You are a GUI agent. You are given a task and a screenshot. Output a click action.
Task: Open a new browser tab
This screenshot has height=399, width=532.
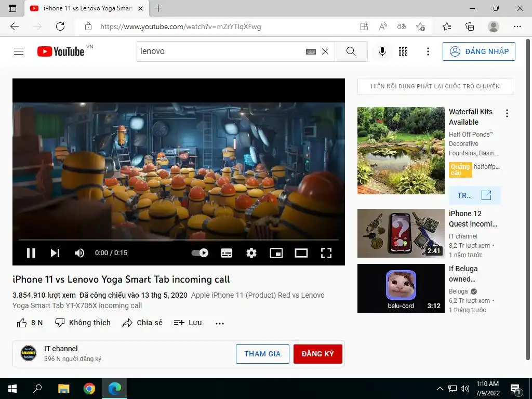[x=158, y=8]
